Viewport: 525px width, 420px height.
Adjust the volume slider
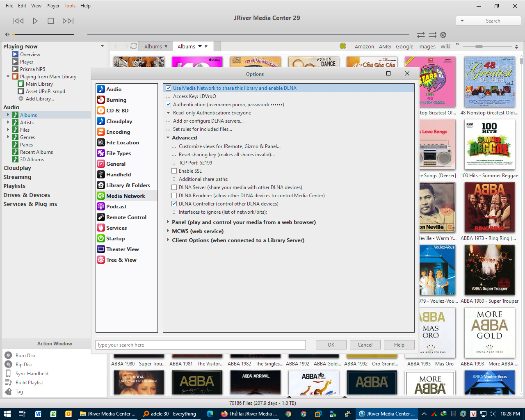(x=43, y=34)
